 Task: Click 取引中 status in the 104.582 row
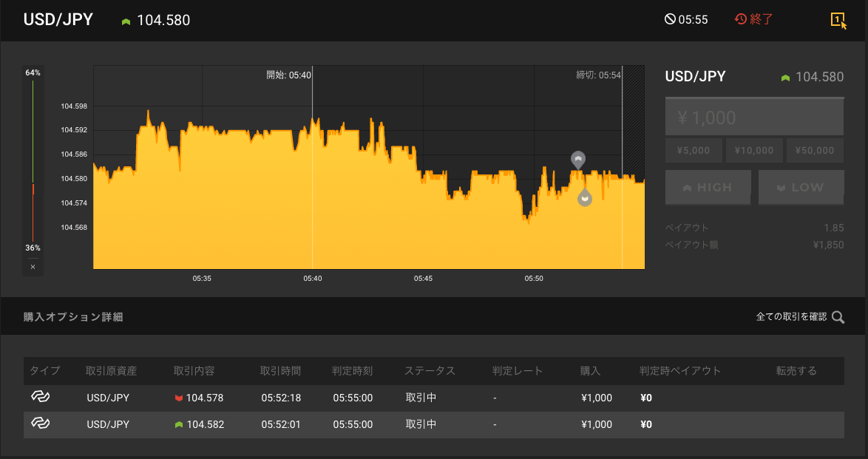pyautogui.click(x=421, y=424)
